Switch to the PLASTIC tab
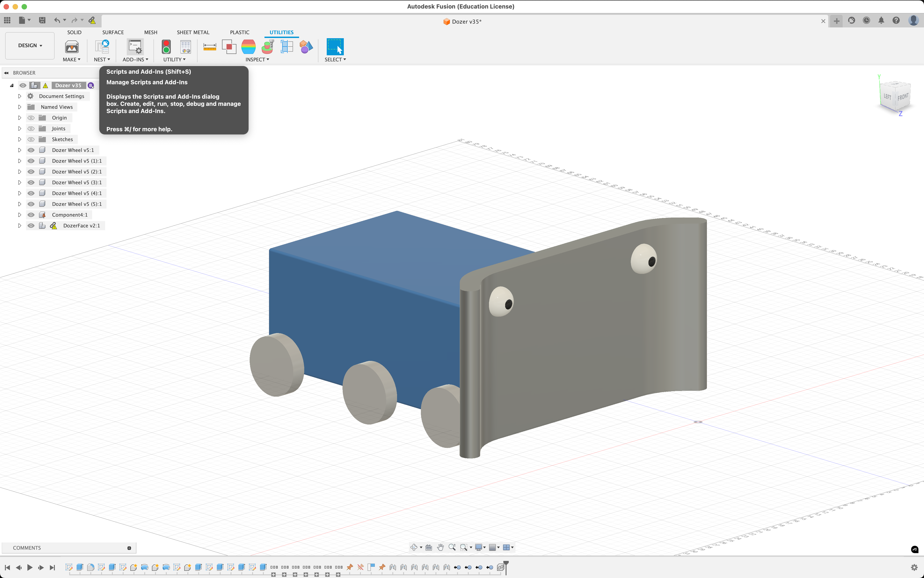This screenshot has width=924, height=578. click(240, 33)
